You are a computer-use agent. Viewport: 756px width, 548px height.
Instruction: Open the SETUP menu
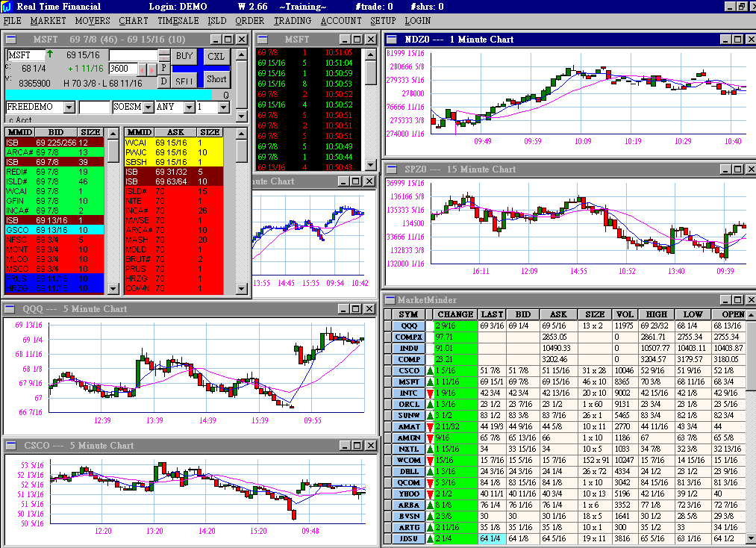tap(383, 21)
